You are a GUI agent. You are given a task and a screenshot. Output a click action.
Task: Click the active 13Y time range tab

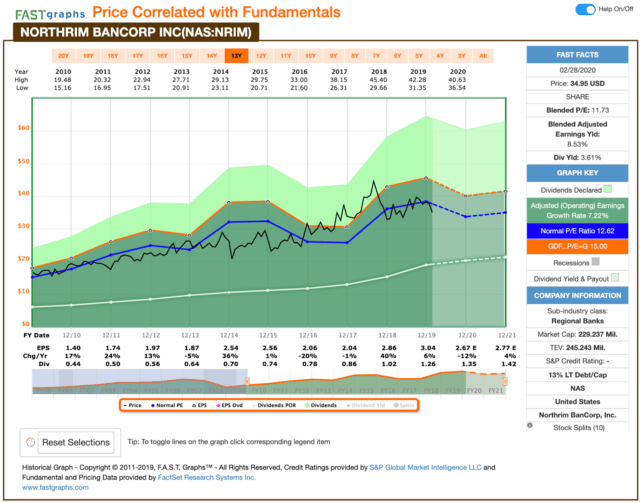point(236,56)
